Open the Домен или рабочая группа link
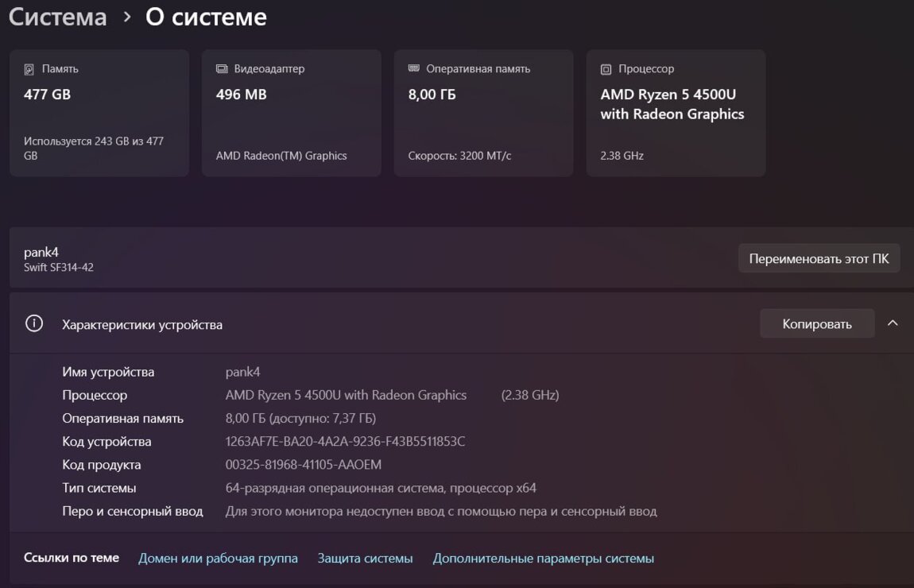 218,559
